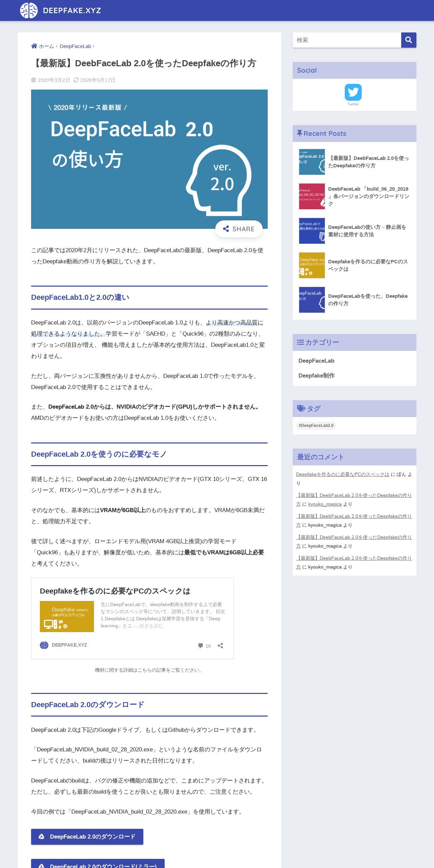Open recent post DeepFaceLabを使った、Deepfakeの作り方
The height and width of the screenshot is (868, 434).
368,300
